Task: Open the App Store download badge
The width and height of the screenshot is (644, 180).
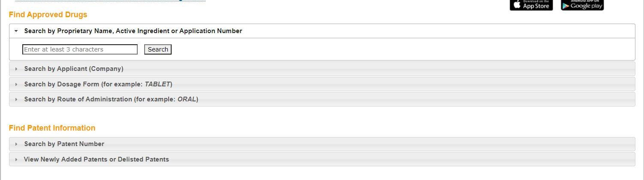Action: (x=531, y=5)
